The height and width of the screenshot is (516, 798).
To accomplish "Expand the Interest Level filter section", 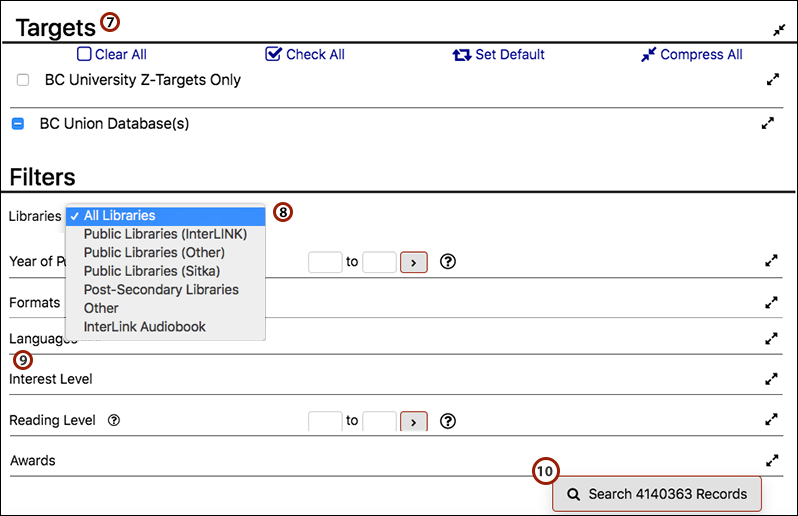I will click(x=771, y=379).
